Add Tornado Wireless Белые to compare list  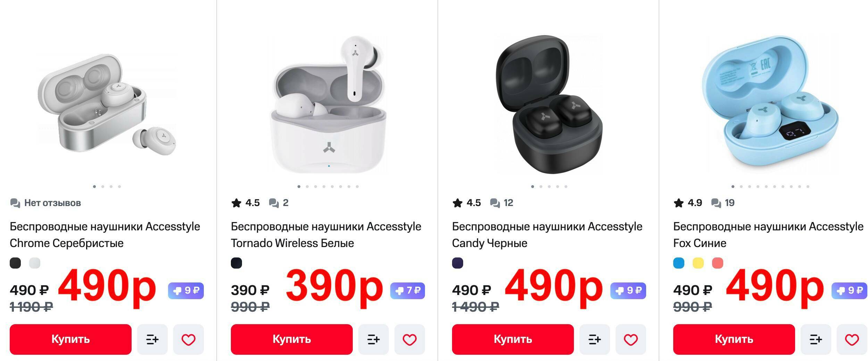[373, 339]
